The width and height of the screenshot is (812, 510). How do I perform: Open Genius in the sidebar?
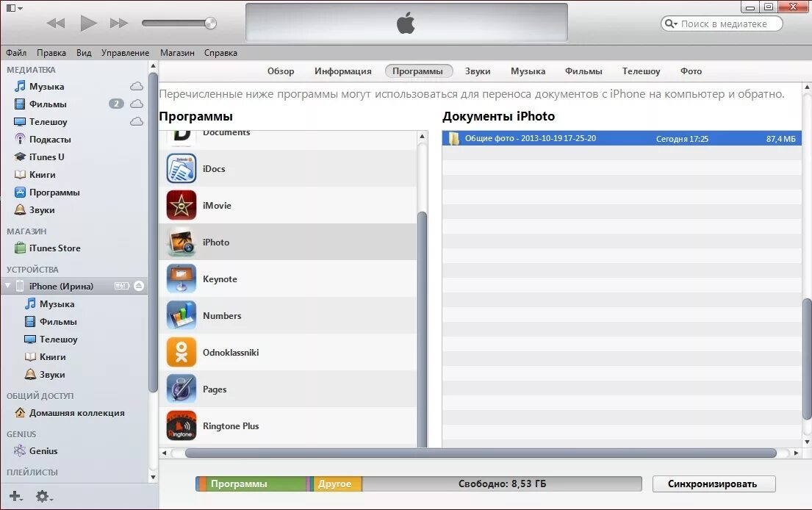pos(43,451)
